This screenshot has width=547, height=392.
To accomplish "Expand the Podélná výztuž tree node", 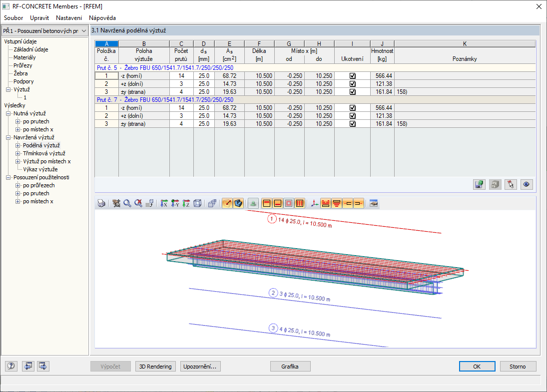I will click(x=18, y=145).
